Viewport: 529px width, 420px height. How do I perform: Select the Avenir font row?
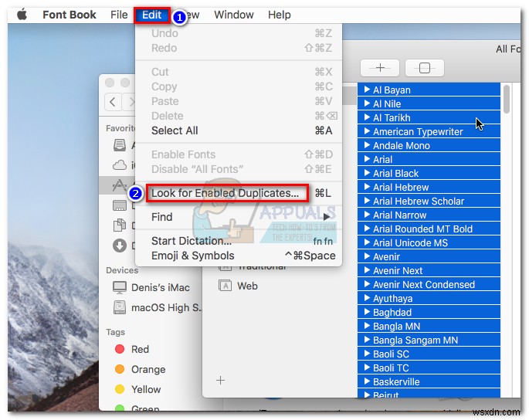429,257
